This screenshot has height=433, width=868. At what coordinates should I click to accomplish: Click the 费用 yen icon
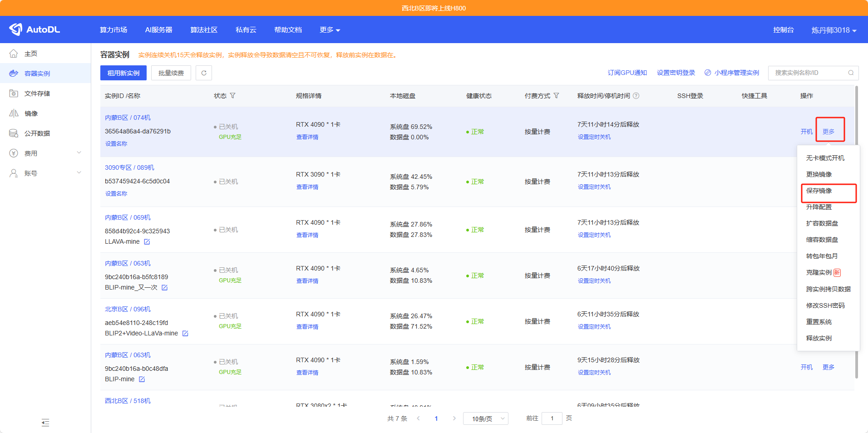click(14, 153)
